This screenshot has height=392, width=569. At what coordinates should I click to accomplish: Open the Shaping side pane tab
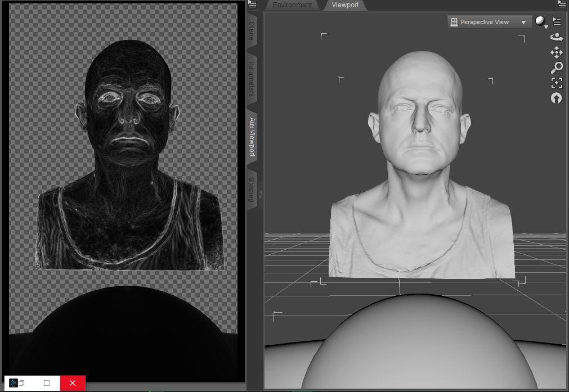(252, 190)
